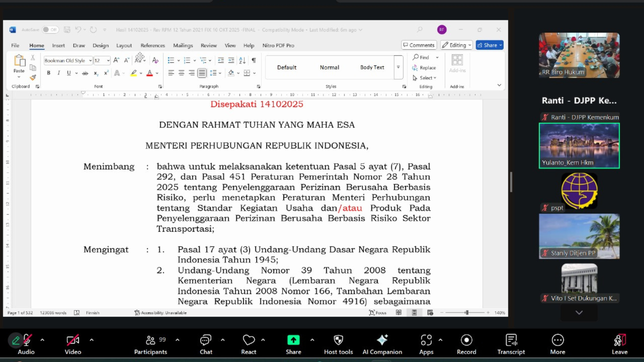Click the Bold formatting icon
Viewport: 644px width, 362px height.
pyautogui.click(x=49, y=73)
